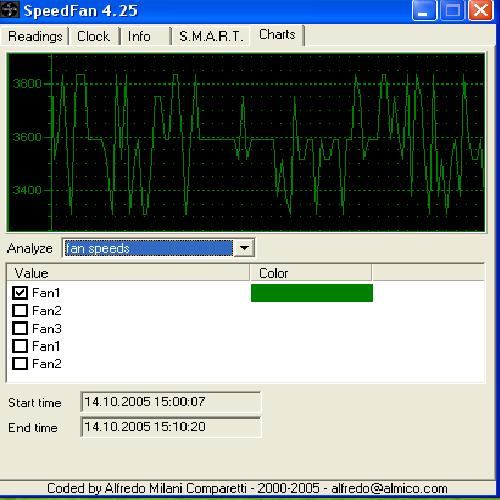The width and height of the screenshot is (500, 500).
Task: Enable the unchecked Fan1 checkbox
Action: (x=20, y=346)
